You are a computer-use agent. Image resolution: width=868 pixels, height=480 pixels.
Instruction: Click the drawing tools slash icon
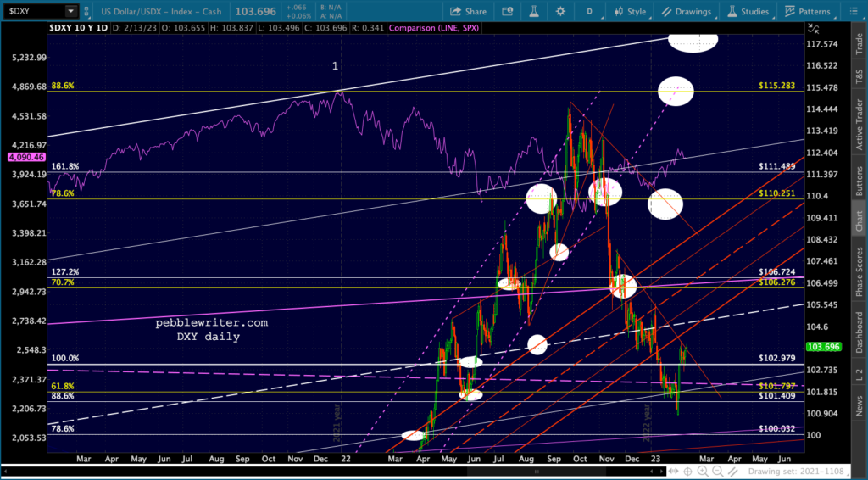[733, 472]
